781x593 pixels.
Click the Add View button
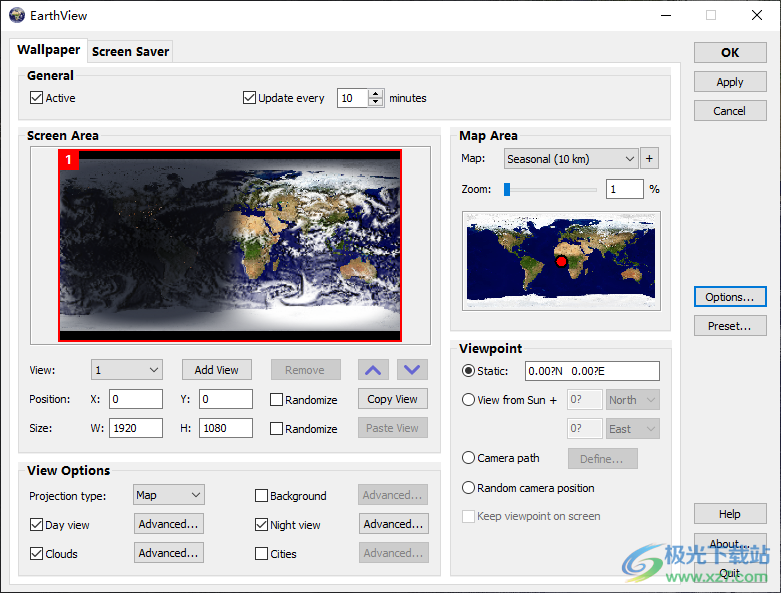217,370
